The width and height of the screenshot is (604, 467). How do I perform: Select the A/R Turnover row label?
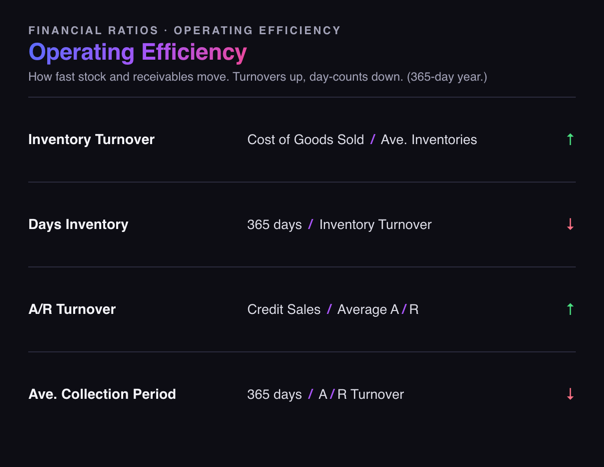(x=72, y=309)
